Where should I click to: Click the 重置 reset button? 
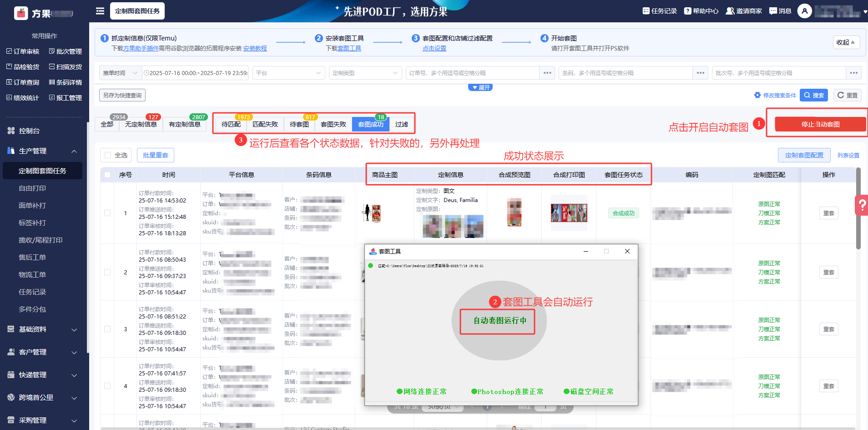click(848, 95)
